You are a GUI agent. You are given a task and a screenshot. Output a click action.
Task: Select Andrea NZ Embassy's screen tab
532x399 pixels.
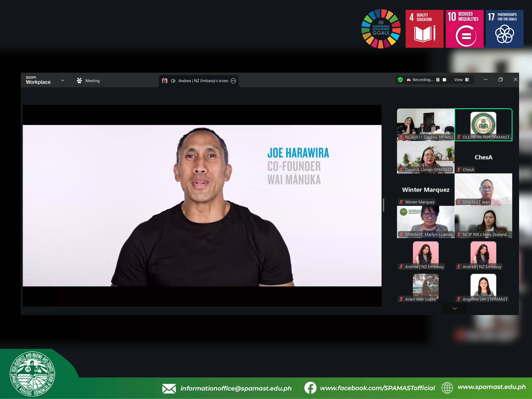[203, 81]
